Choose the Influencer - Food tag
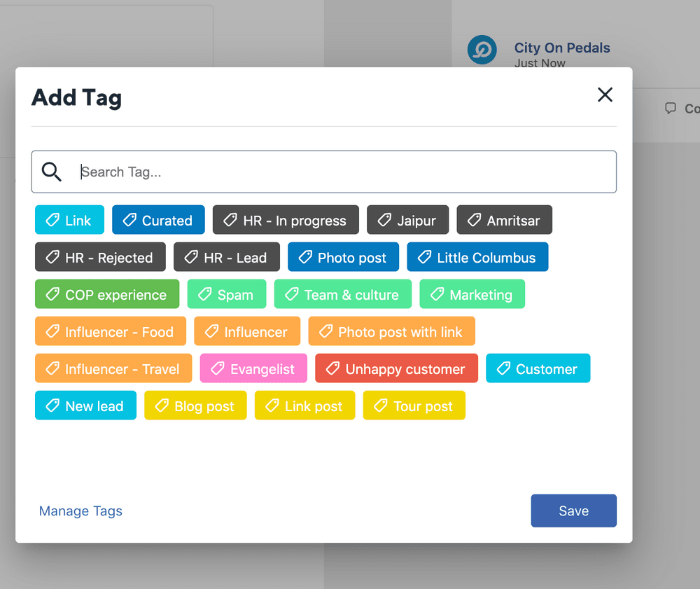Viewport: 700px width, 589px height. click(x=111, y=331)
